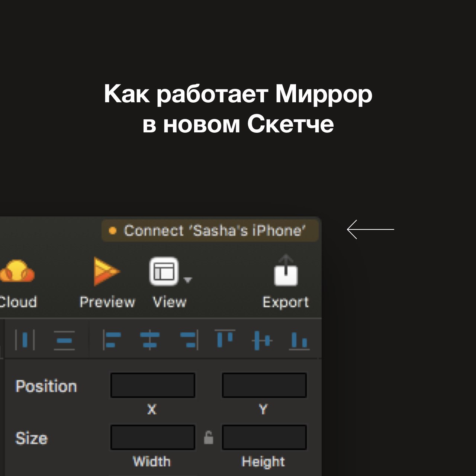Click the Export share icon

click(x=286, y=270)
